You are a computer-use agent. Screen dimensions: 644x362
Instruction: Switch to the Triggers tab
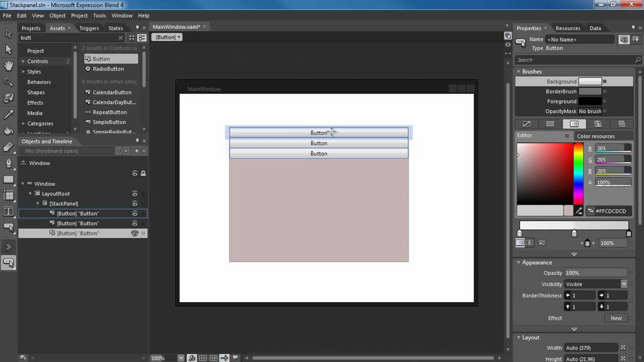tap(89, 28)
